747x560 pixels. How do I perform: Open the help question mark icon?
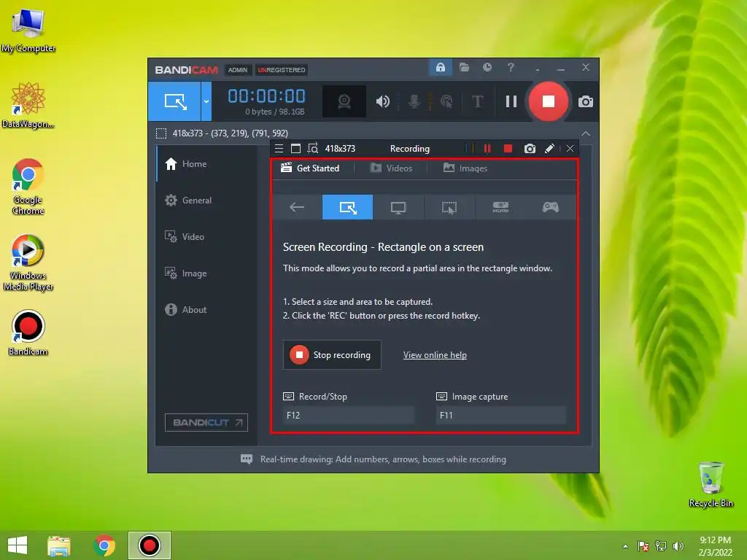(x=511, y=68)
